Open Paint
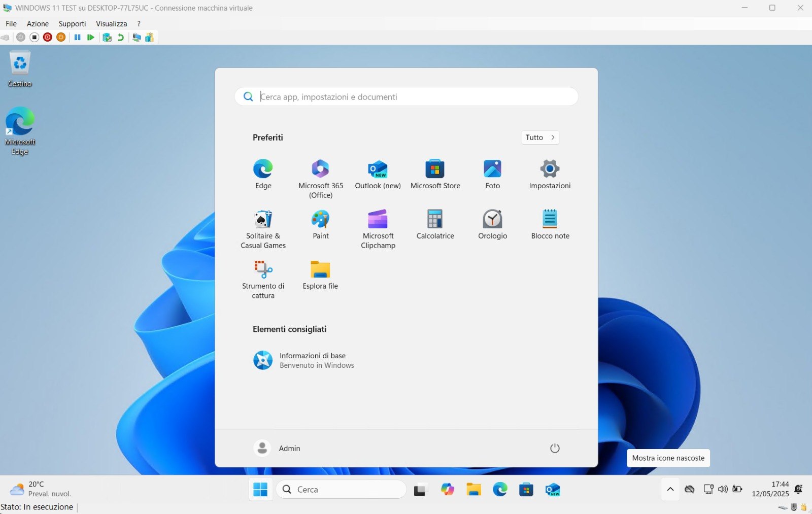Image resolution: width=812 pixels, height=514 pixels. (x=321, y=224)
